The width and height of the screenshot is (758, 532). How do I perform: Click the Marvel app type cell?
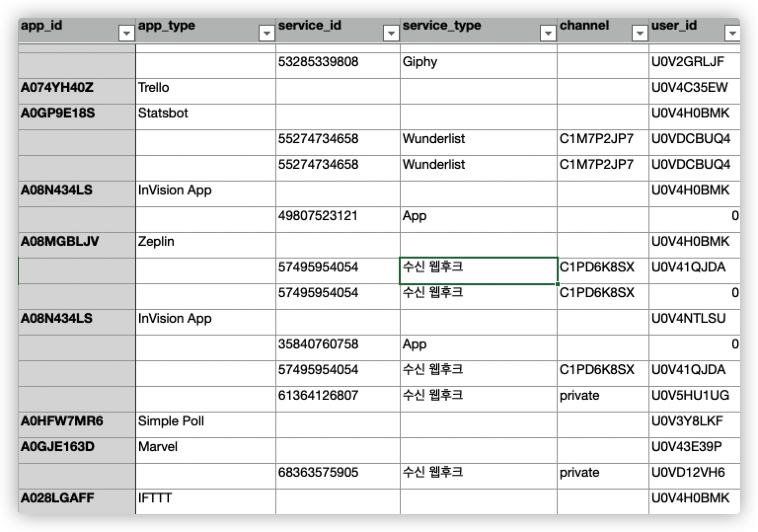click(205, 450)
